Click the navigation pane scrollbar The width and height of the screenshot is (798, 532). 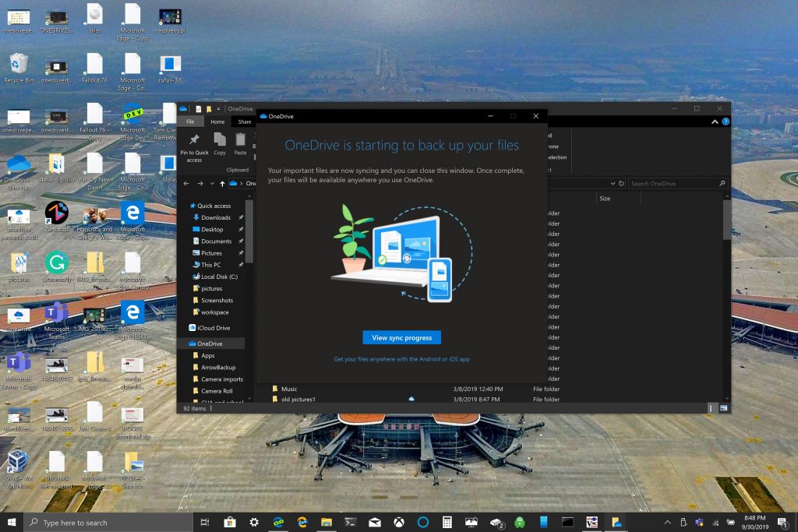pyautogui.click(x=249, y=231)
